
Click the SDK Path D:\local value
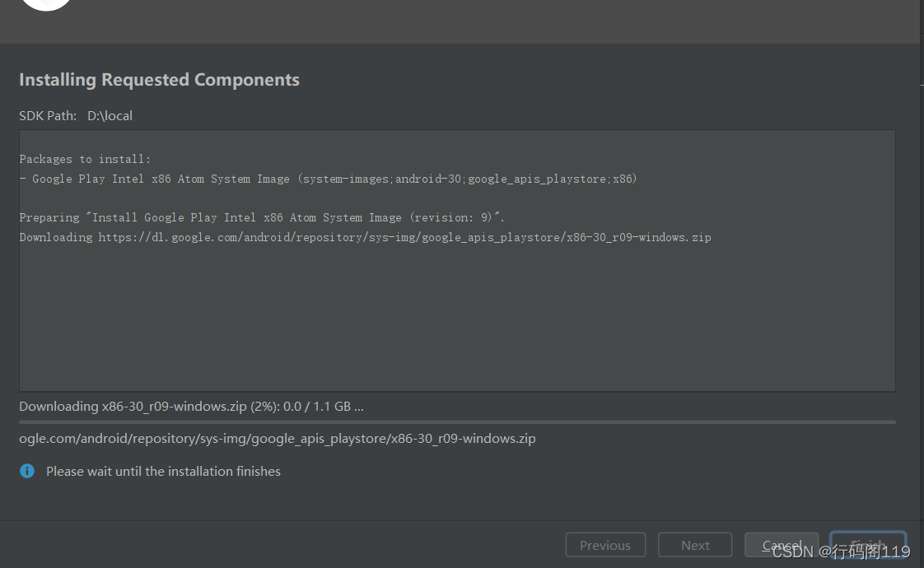pos(110,115)
